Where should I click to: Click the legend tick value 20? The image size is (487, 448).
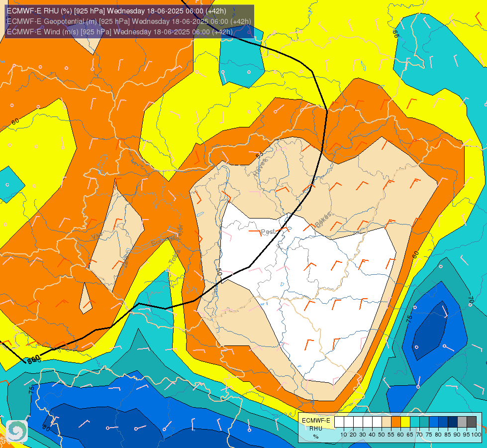pyautogui.click(x=353, y=435)
